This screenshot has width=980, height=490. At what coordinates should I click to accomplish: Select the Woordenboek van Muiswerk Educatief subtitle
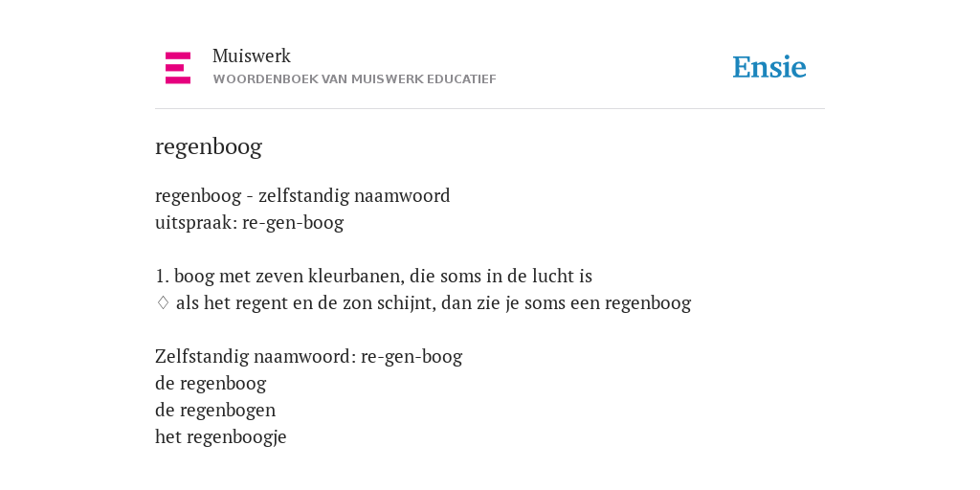pos(354,79)
